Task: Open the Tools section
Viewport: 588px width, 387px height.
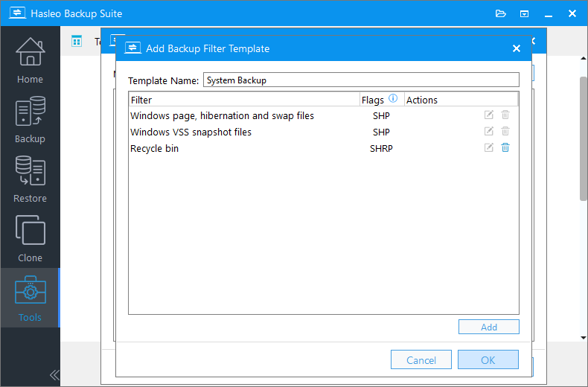Action: coord(30,298)
